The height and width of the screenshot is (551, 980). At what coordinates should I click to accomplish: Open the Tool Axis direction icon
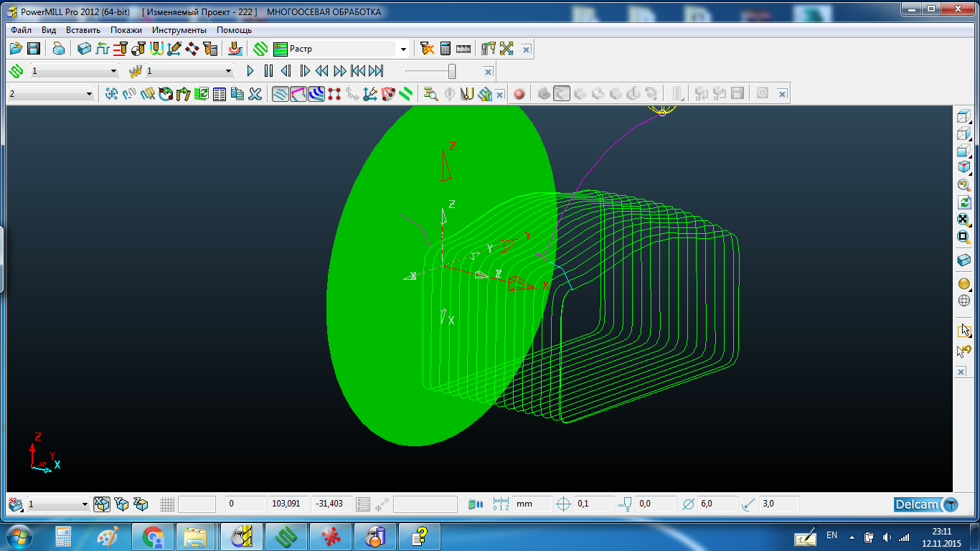(x=174, y=49)
